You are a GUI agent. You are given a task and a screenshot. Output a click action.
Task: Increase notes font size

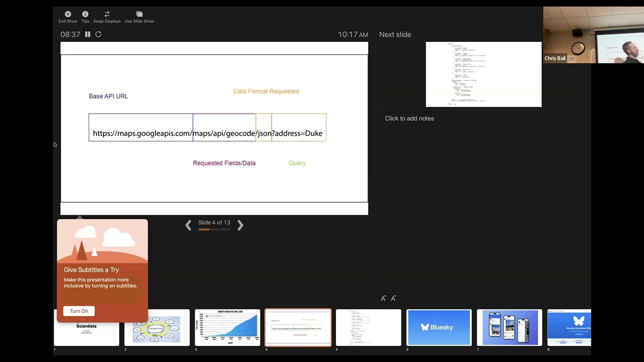383,298
